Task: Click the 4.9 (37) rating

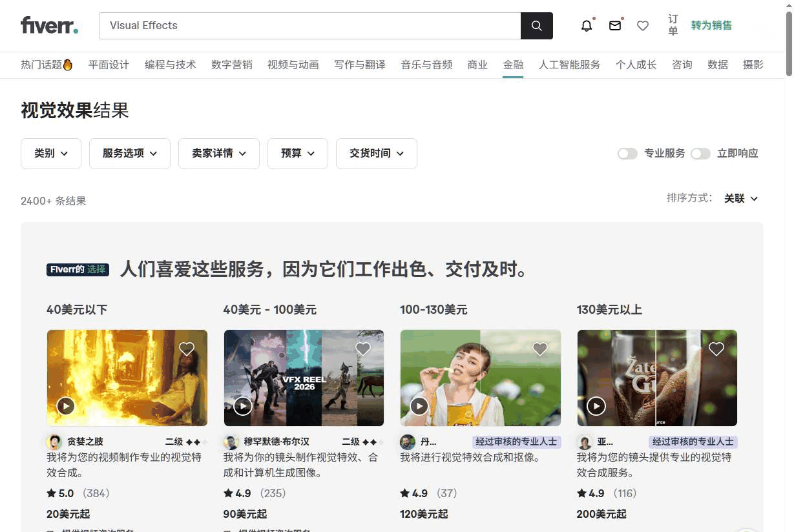Action: [x=429, y=494]
